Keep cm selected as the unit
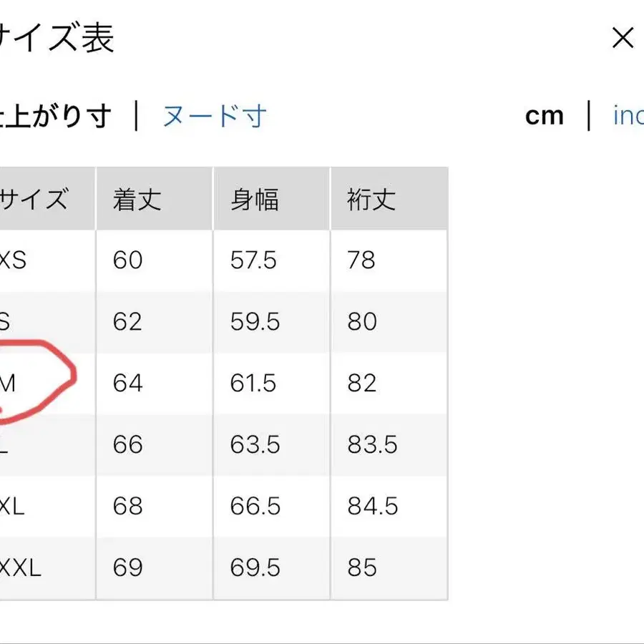 545,116
